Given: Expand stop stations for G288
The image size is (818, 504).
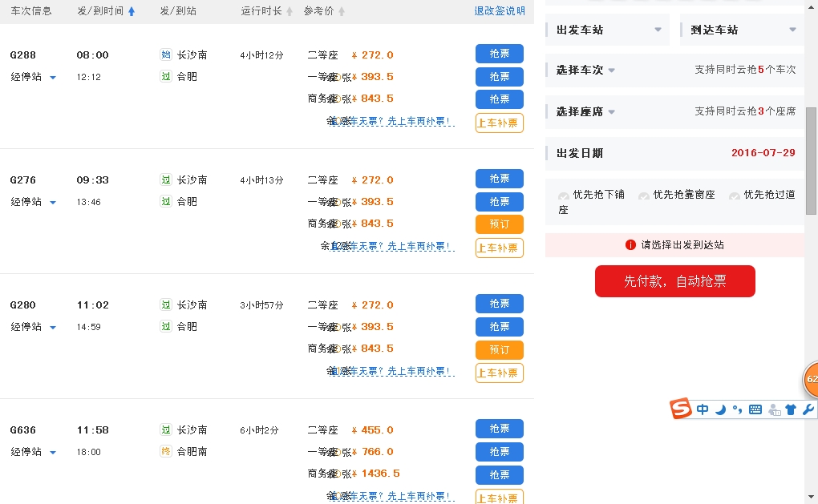Looking at the screenshot, I should pos(53,78).
